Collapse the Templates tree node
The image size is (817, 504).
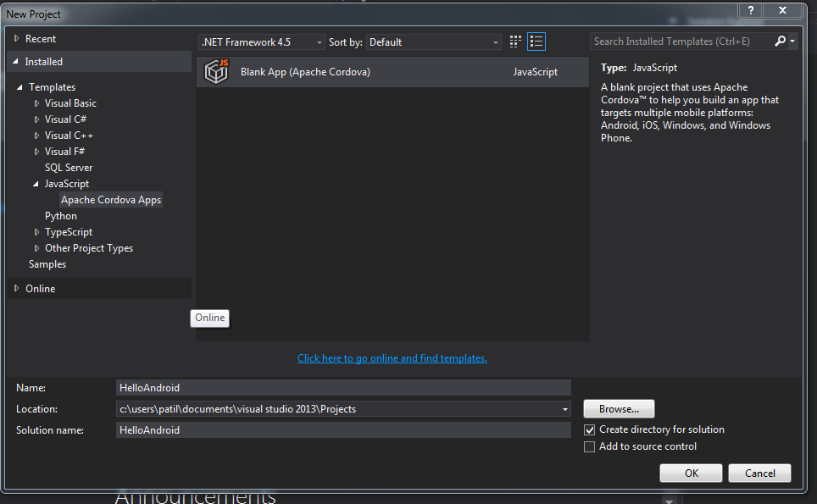tap(19, 87)
